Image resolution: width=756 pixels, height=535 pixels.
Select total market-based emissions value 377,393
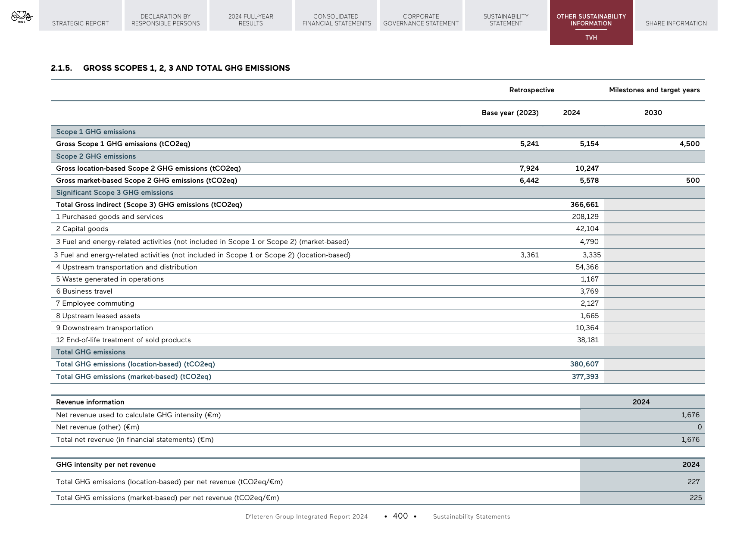click(585, 377)
